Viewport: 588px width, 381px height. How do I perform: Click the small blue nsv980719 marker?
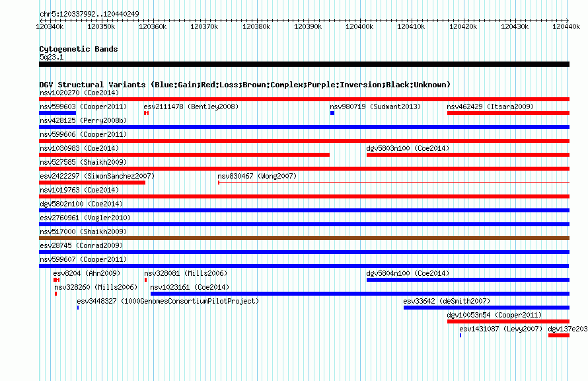[x=332, y=113]
